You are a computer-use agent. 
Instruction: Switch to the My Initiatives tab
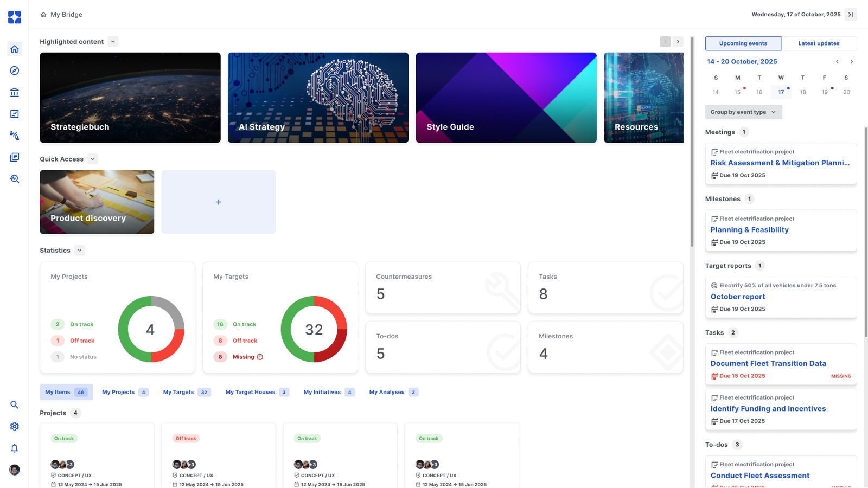tap(329, 392)
